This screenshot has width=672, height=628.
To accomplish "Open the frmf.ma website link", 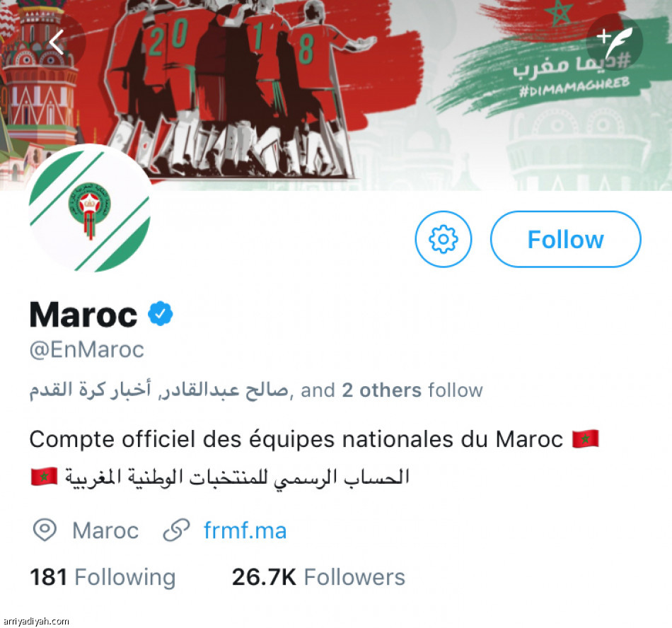I will 245,530.
